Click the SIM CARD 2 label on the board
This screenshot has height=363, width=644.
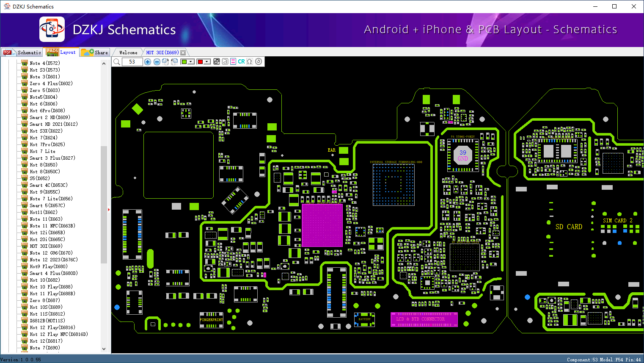click(x=618, y=221)
